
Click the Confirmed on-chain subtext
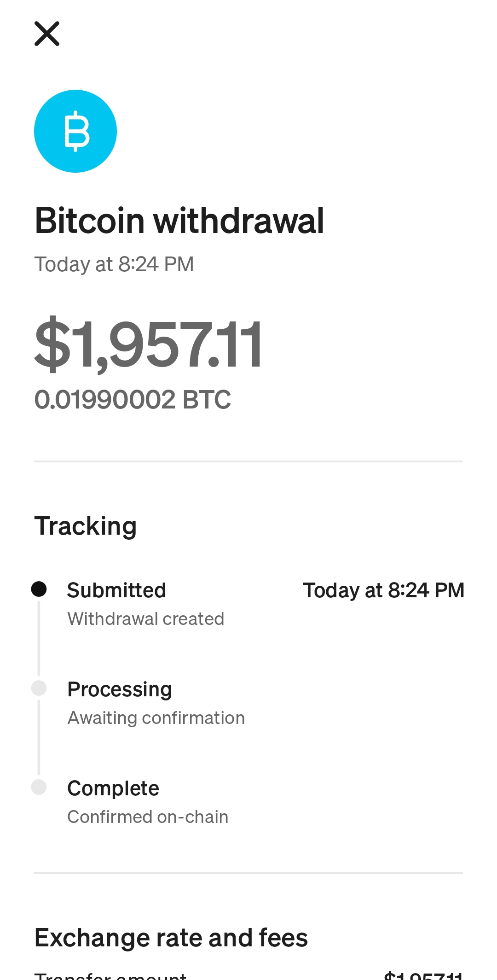148,817
